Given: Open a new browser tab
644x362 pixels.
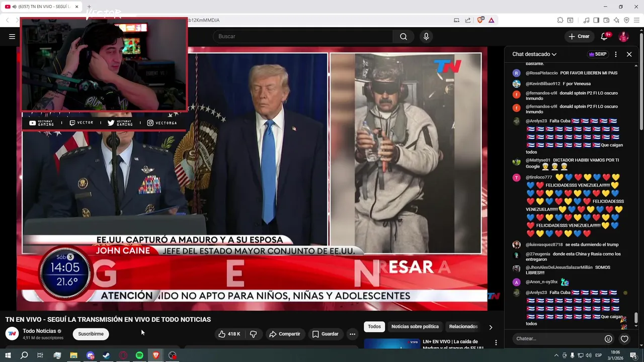Looking at the screenshot, I should pyautogui.click(x=89, y=7).
